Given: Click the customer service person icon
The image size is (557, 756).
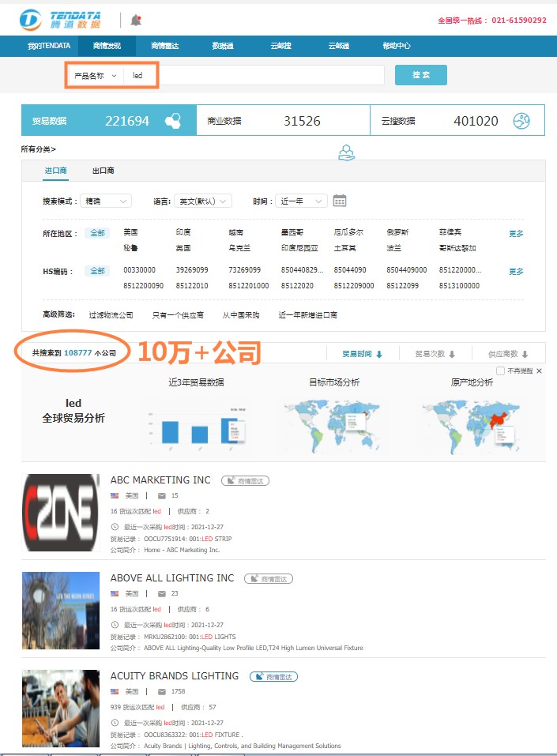Looking at the screenshot, I should click(x=346, y=152).
